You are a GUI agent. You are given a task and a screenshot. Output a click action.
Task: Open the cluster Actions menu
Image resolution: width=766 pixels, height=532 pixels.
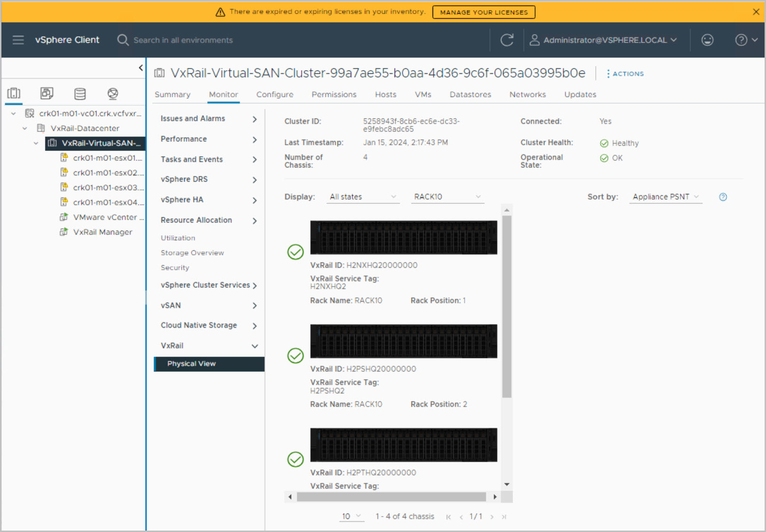[x=625, y=74]
